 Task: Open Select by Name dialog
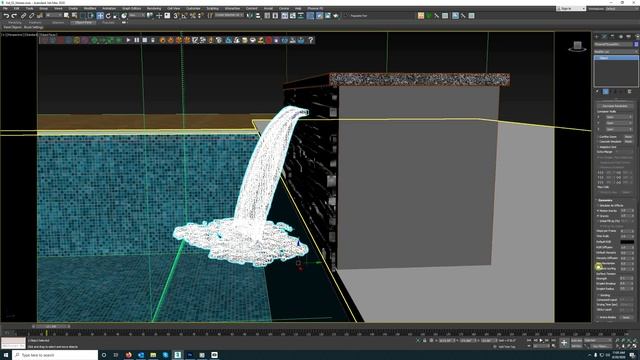point(74,16)
